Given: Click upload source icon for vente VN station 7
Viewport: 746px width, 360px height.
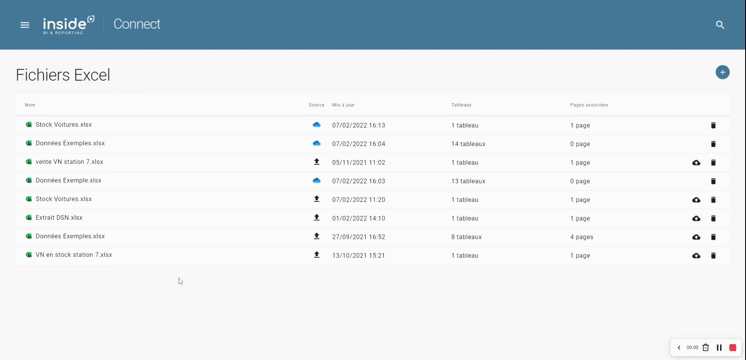Looking at the screenshot, I should pos(316,162).
